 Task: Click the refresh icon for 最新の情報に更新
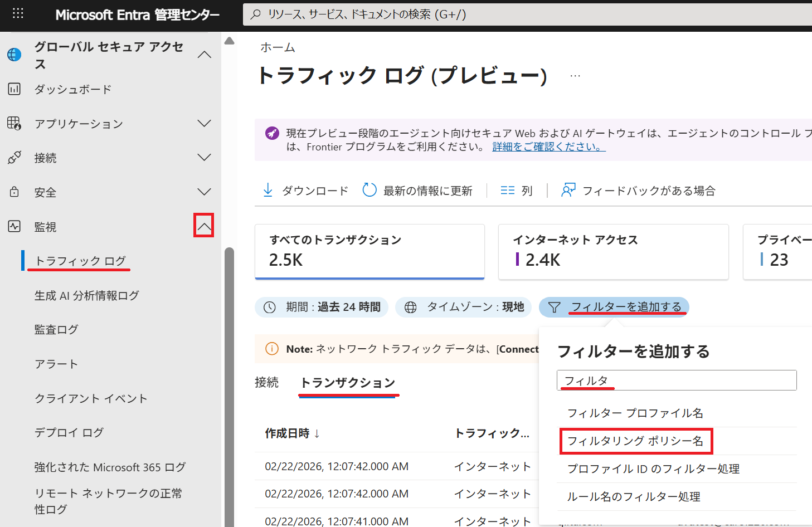[x=369, y=190]
